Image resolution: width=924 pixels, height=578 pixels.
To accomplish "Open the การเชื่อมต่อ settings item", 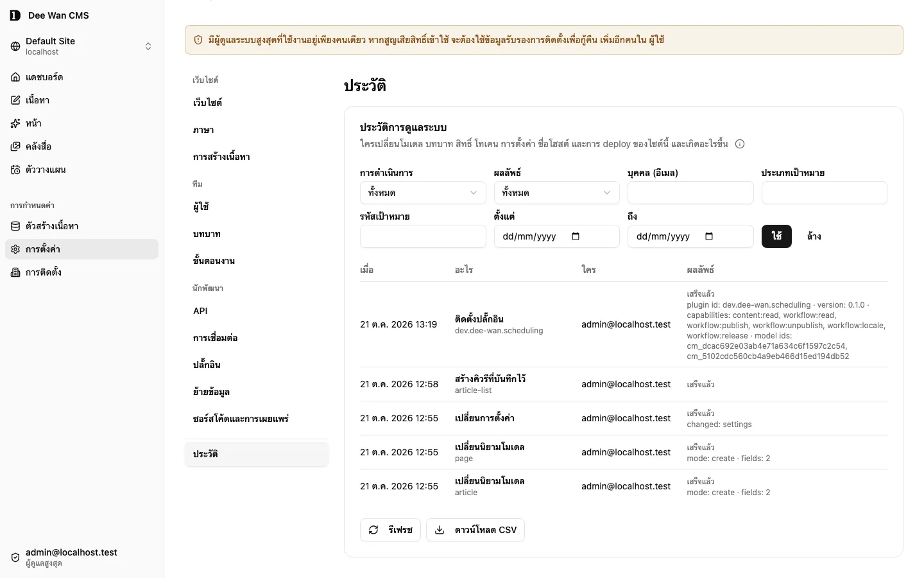I will tap(257, 338).
